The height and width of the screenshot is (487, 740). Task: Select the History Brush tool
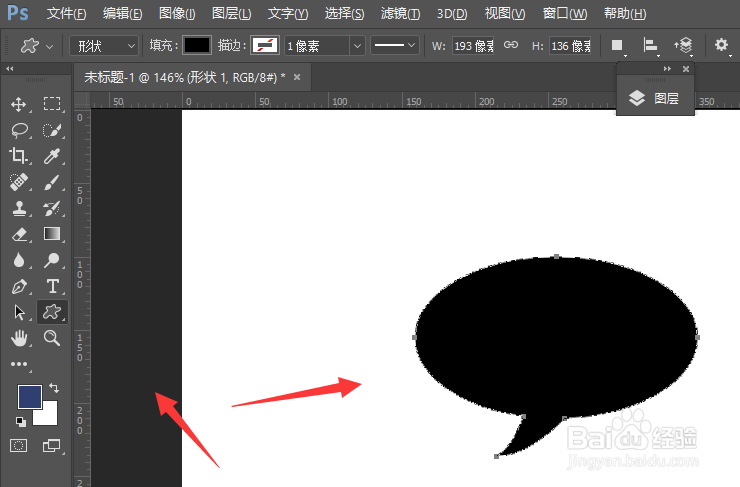[x=52, y=208]
